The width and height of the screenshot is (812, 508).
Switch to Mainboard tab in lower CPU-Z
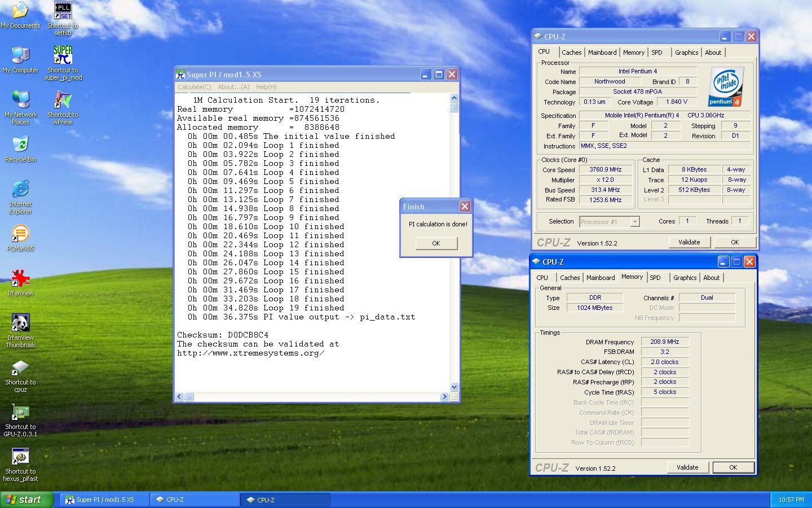(x=601, y=278)
